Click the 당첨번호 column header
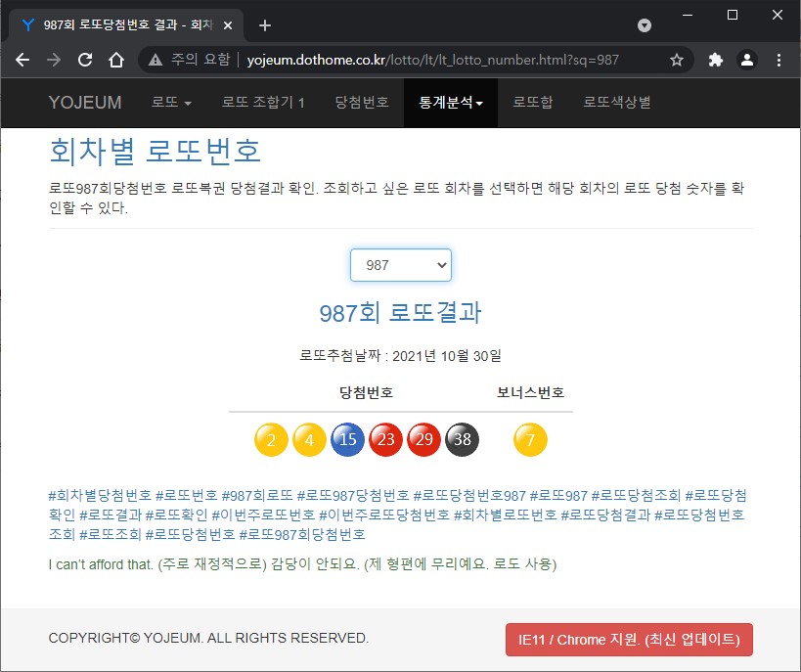Screen dimensions: 801x672 point(367,392)
